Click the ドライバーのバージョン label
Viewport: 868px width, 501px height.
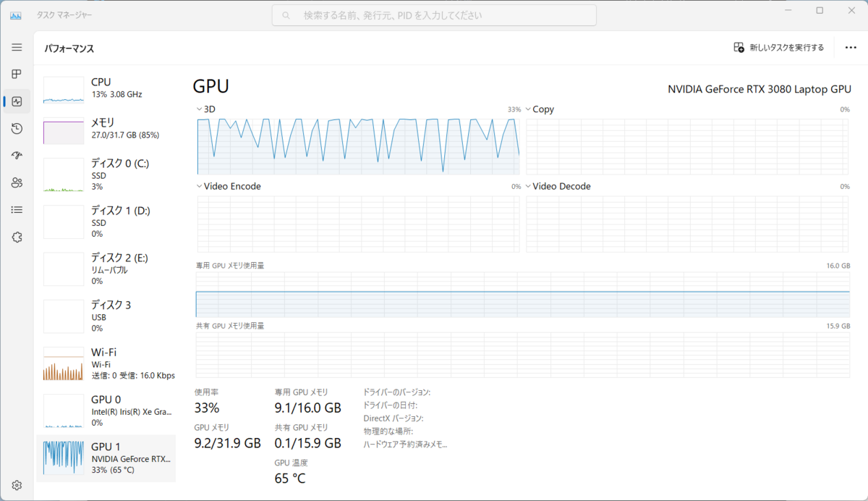coord(397,392)
